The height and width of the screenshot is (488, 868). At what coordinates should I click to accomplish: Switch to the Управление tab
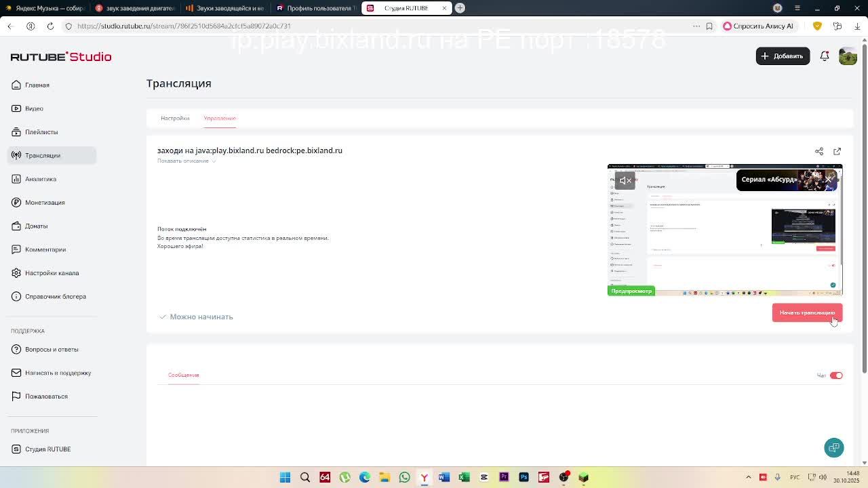tap(220, 118)
